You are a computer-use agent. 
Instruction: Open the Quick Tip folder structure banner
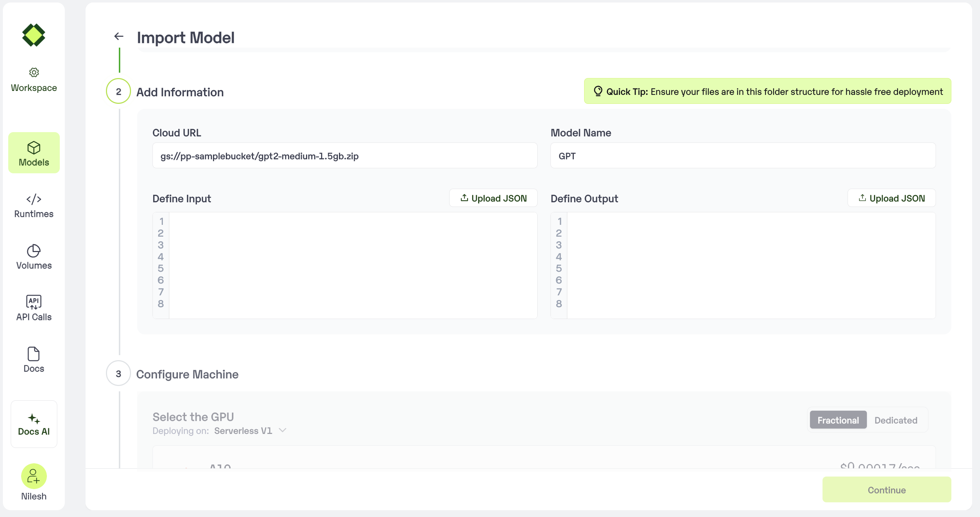point(767,91)
